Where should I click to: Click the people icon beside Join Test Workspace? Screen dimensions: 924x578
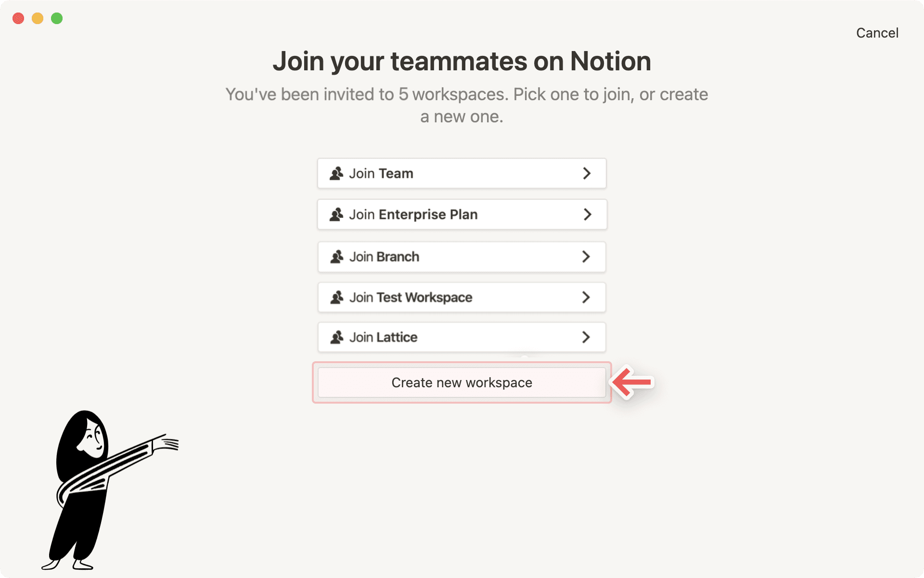tap(337, 297)
